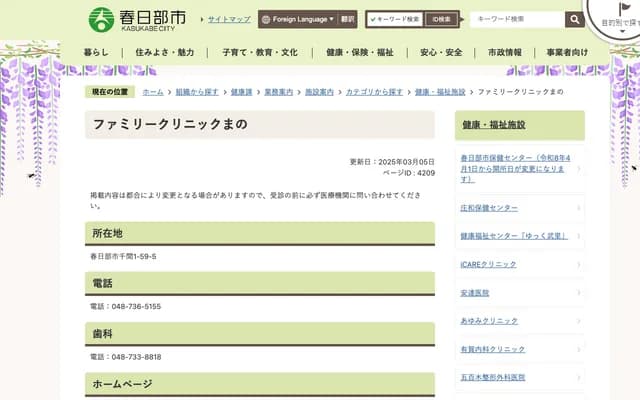This screenshot has width=640, height=400.
Task: Click ホーム in the breadcrumb
Action: coord(153,92)
